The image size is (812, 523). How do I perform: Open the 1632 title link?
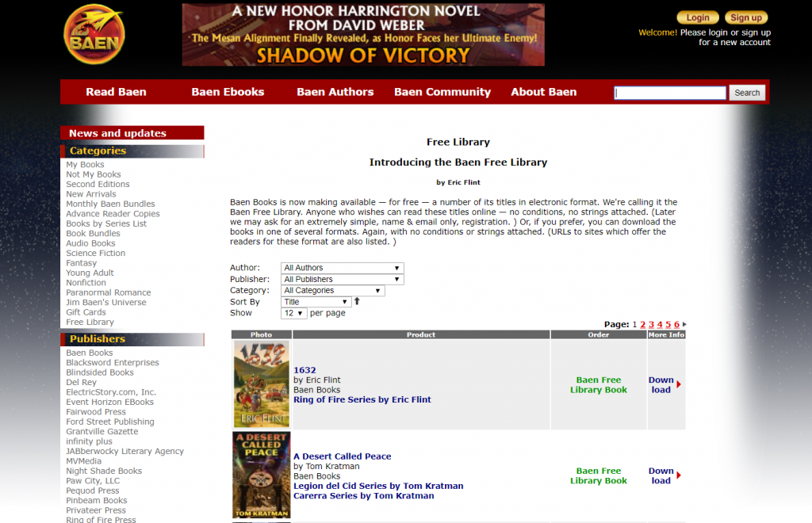pyautogui.click(x=304, y=370)
